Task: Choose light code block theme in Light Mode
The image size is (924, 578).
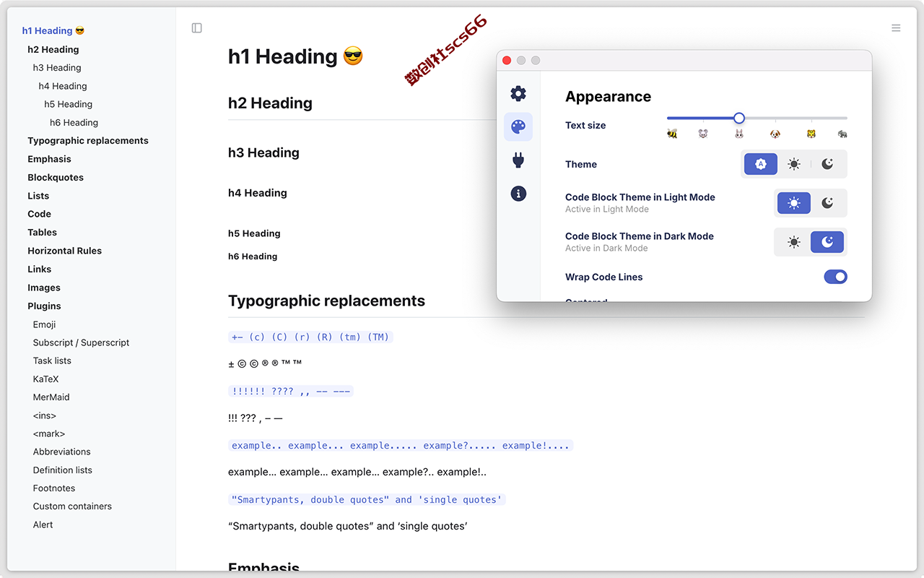Action: tap(794, 203)
